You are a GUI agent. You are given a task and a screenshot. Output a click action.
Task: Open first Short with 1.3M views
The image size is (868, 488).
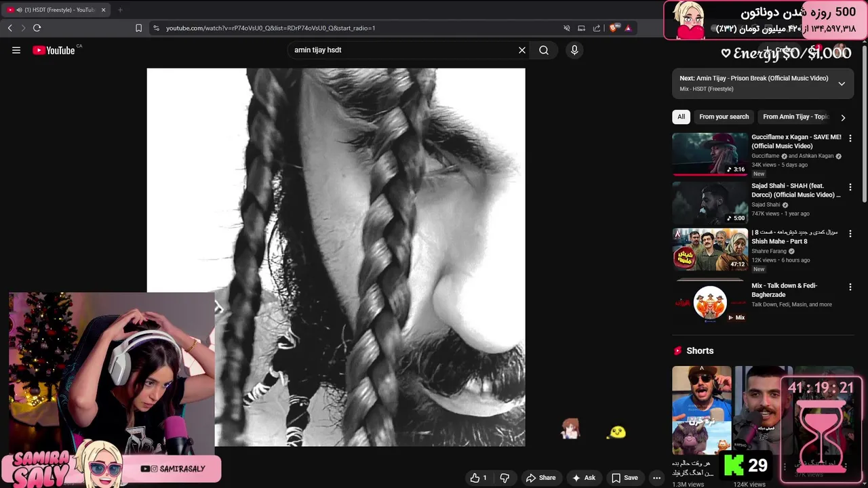(x=701, y=410)
